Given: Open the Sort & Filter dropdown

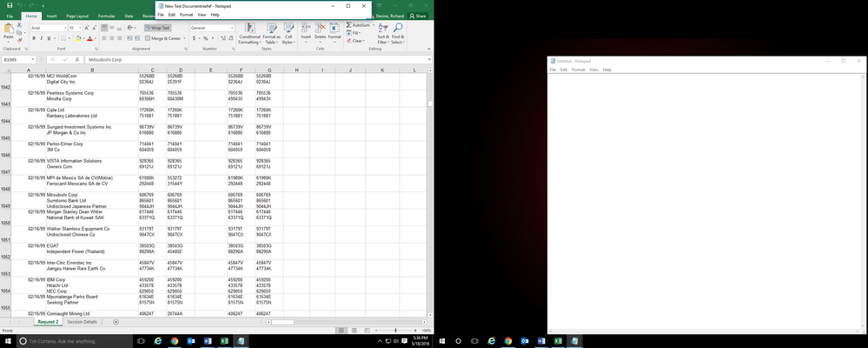Looking at the screenshot, I should [384, 34].
